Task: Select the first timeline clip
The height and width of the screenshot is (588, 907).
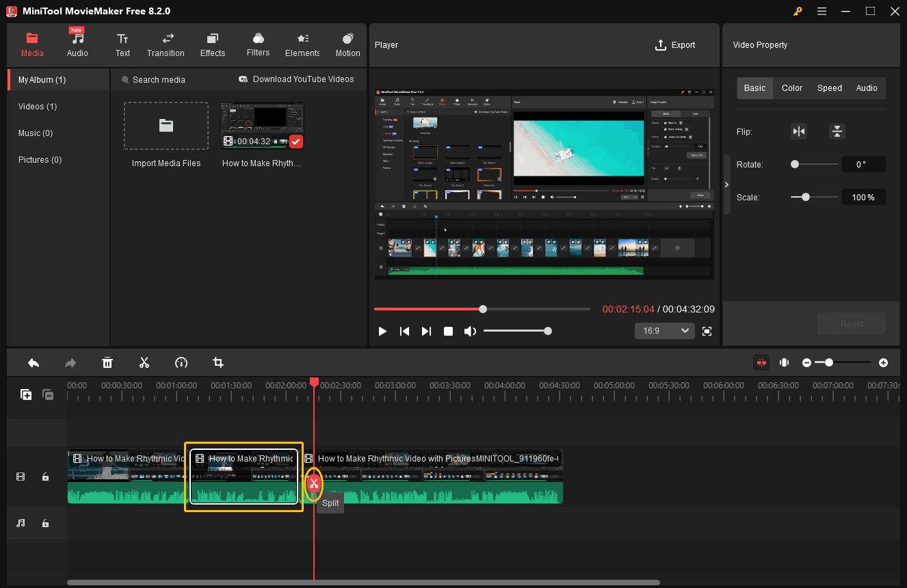Action: 127,477
